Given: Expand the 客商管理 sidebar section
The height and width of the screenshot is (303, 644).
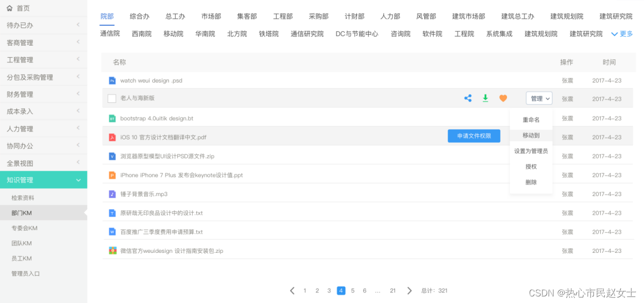Looking at the screenshot, I should (x=44, y=43).
